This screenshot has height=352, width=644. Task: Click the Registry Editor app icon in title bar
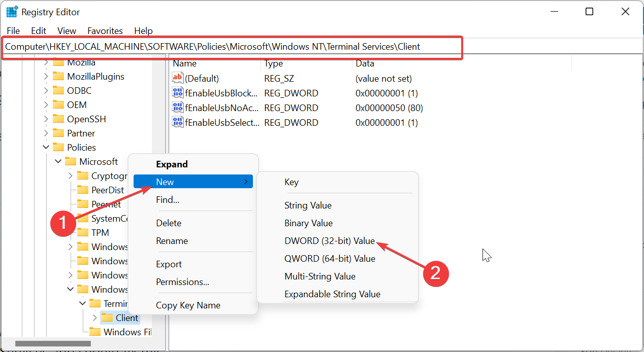[x=12, y=12]
